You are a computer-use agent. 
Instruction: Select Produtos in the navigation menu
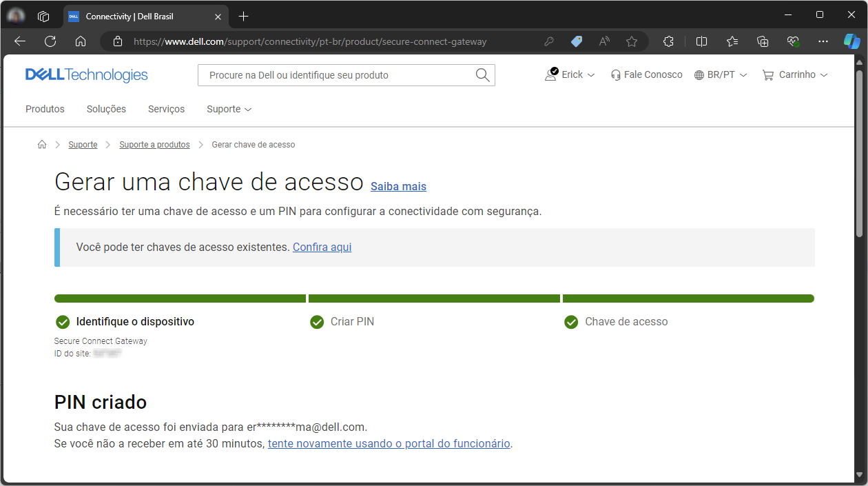(45, 109)
